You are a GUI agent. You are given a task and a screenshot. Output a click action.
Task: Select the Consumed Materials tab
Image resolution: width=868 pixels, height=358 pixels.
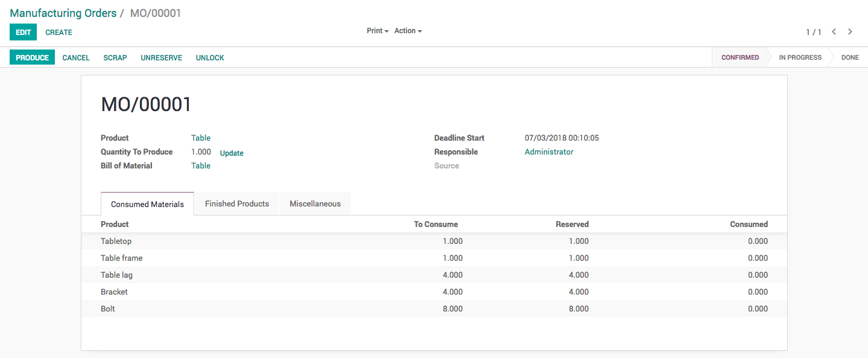pos(147,205)
